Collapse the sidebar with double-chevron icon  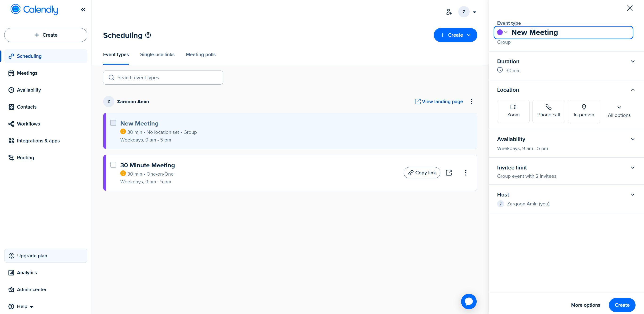click(x=83, y=10)
